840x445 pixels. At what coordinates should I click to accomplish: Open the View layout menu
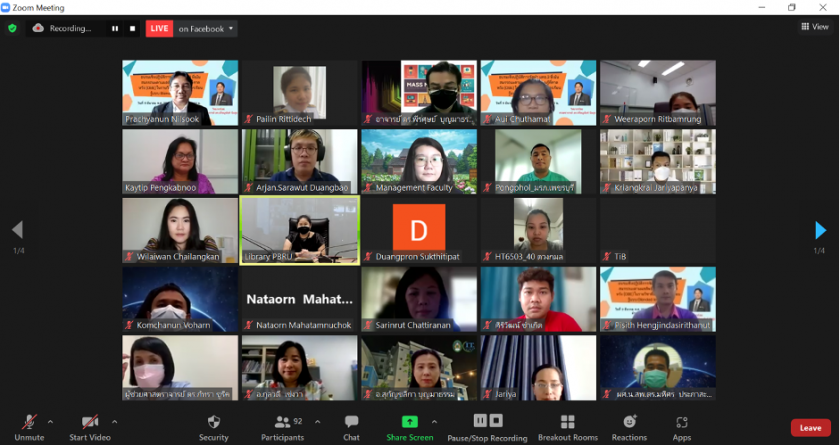click(815, 27)
